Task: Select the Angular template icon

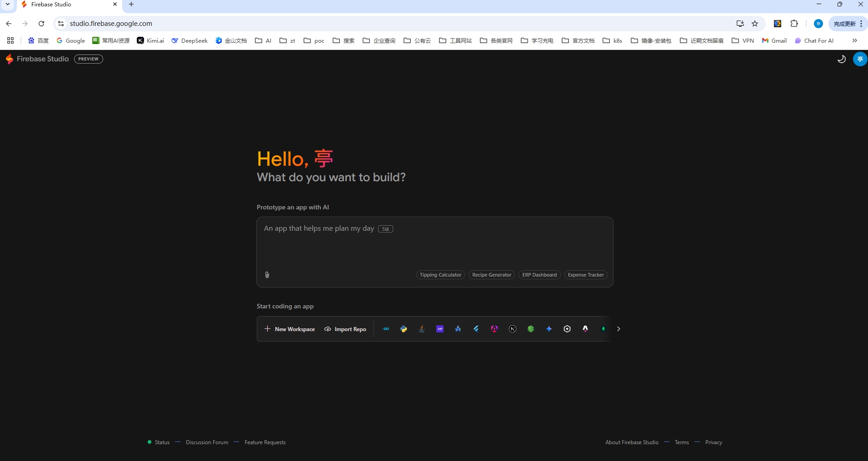Action: coord(494,329)
